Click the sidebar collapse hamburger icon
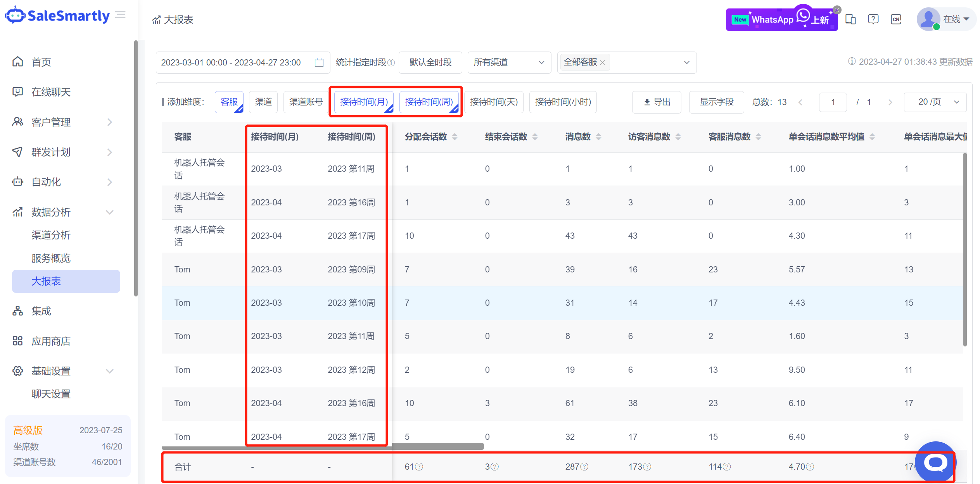980x484 pixels. coord(121,15)
